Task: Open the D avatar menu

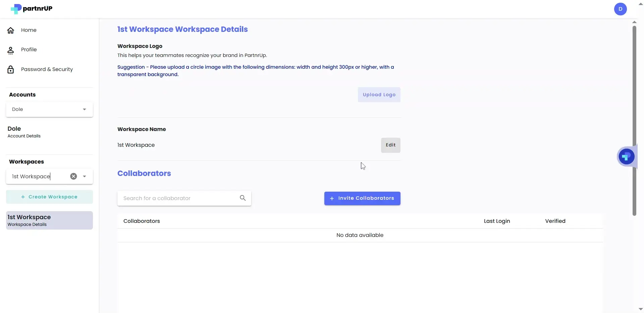Action: [621, 9]
